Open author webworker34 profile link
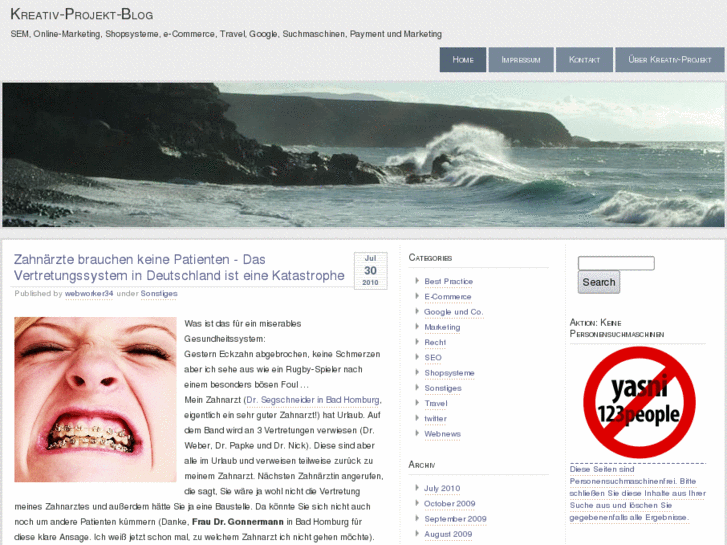The image size is (727, 545). [89, 294]
